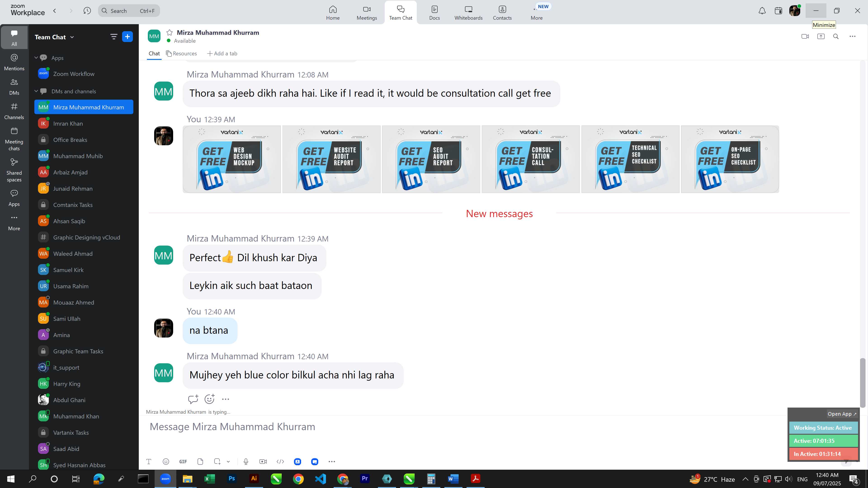The height and width of the screenshot is (488, 868).
Task: Open more actions for last message
Action: [x=225, y=399]
